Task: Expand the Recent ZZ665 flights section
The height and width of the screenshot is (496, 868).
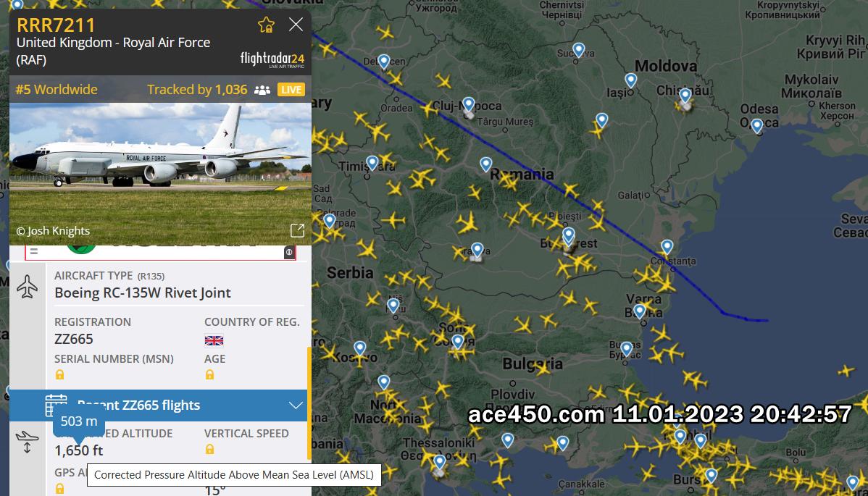Action: [x=159, y=405]
